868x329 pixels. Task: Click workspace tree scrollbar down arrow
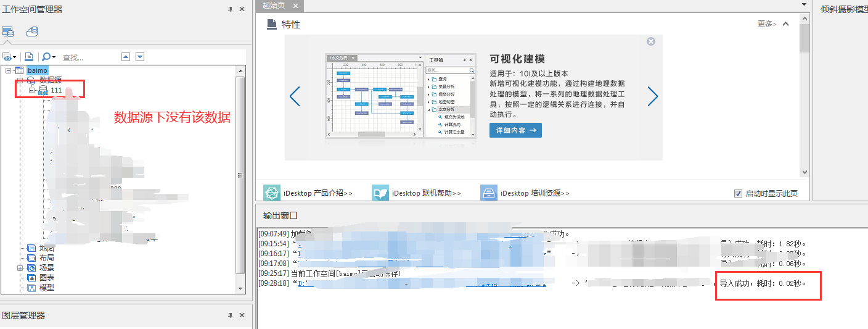coord(240,288)
